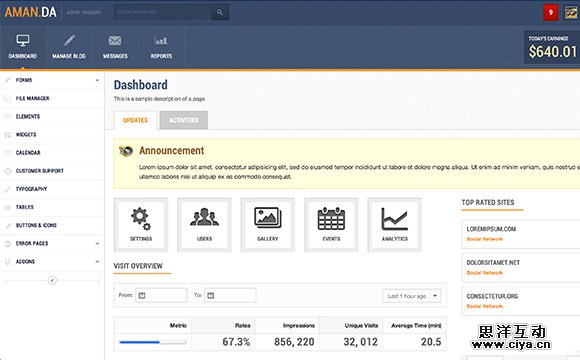Click the Metric column header
This screenshot has height=360, width=580.
click(178, 326)
